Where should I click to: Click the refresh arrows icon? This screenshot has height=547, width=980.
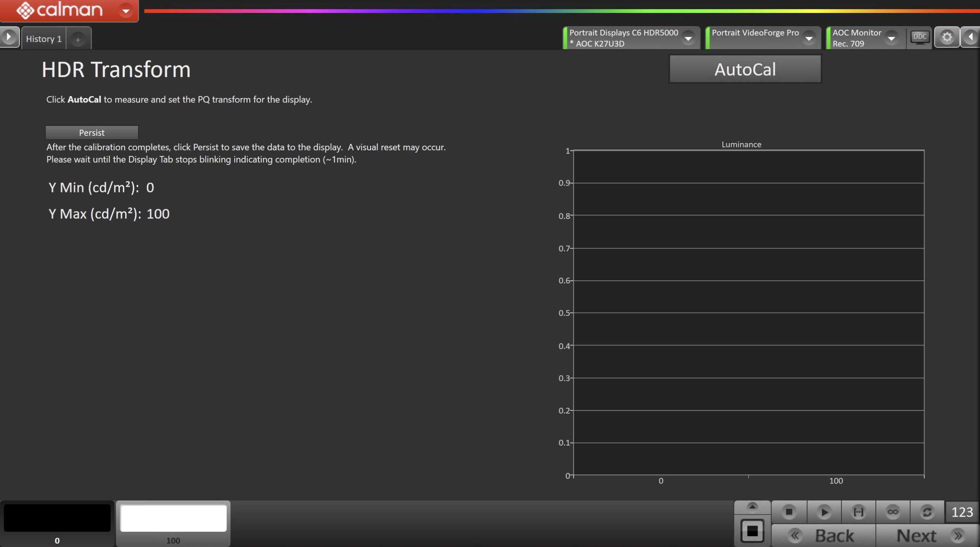pyautogui.click(x=927, y=512)
